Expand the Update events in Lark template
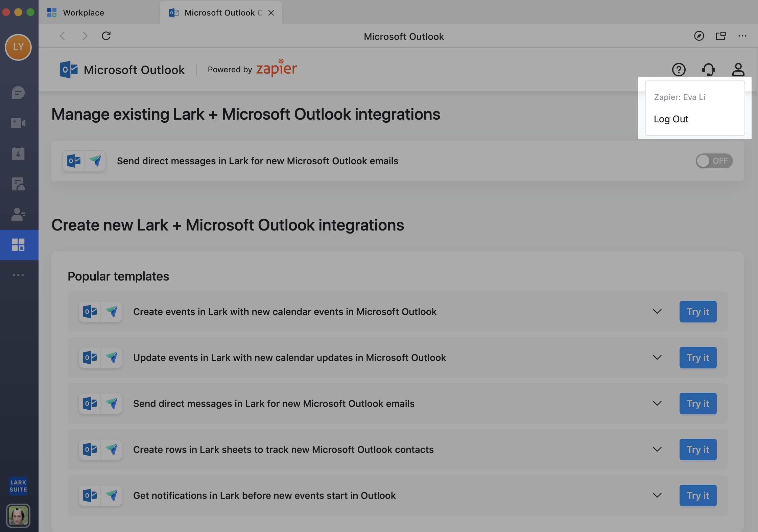758x532 pixels. [x=657, y=357]
